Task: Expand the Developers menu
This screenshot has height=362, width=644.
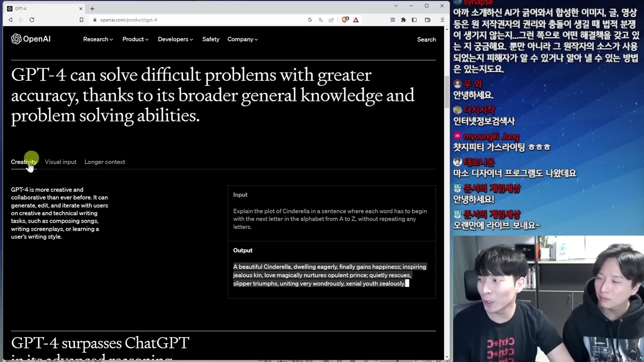Action: [175, 39]
